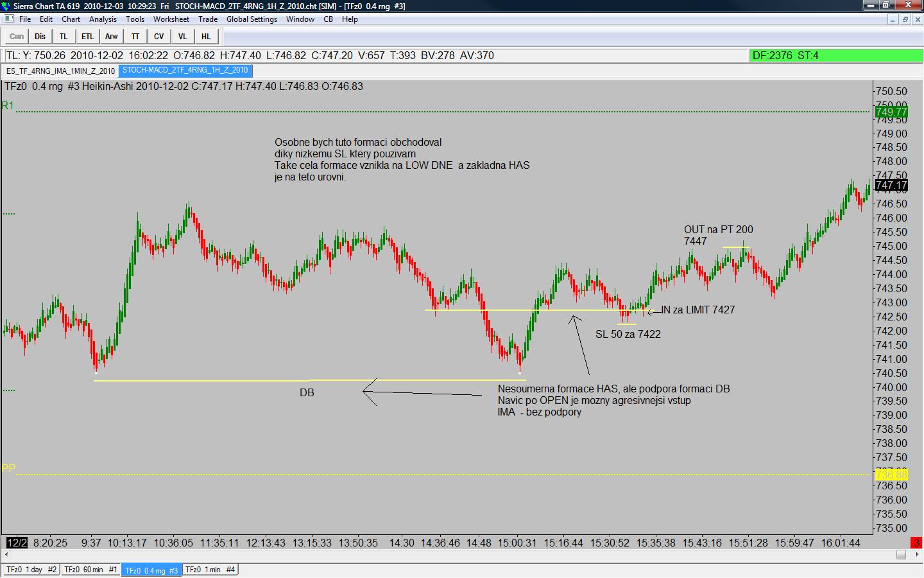This screenshot has width=924, height=578.
Task: Click the Dis disconnect toolbar button
Action: click(40, 37)
